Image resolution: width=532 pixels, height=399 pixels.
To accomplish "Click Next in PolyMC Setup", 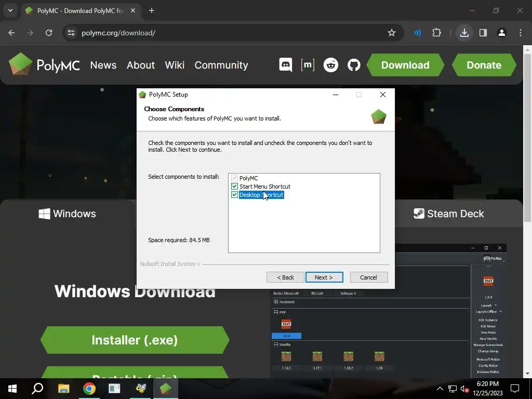I will (324, 277).
